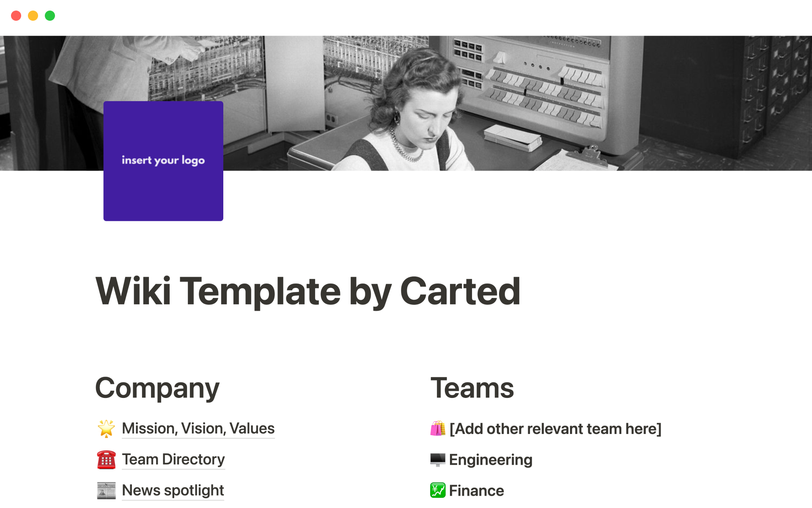Click the money icon beside Finance
The height and width of the screenshot is (508, 812).
438,490
